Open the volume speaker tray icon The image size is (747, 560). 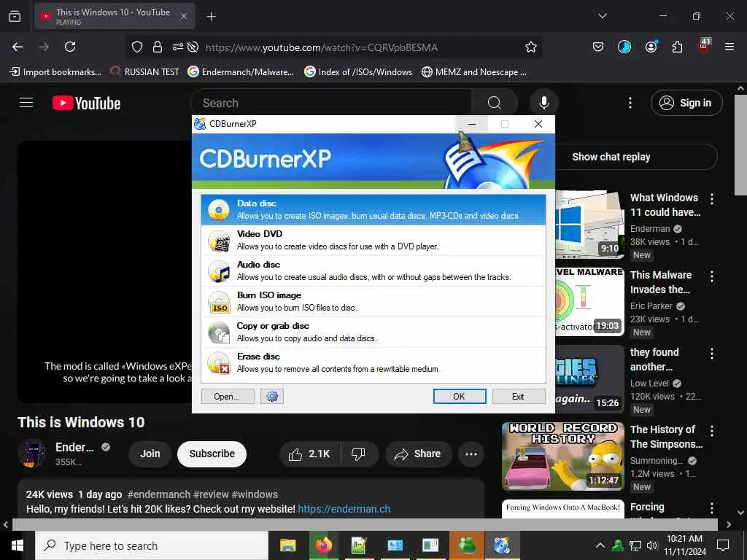tap(652, 545)
